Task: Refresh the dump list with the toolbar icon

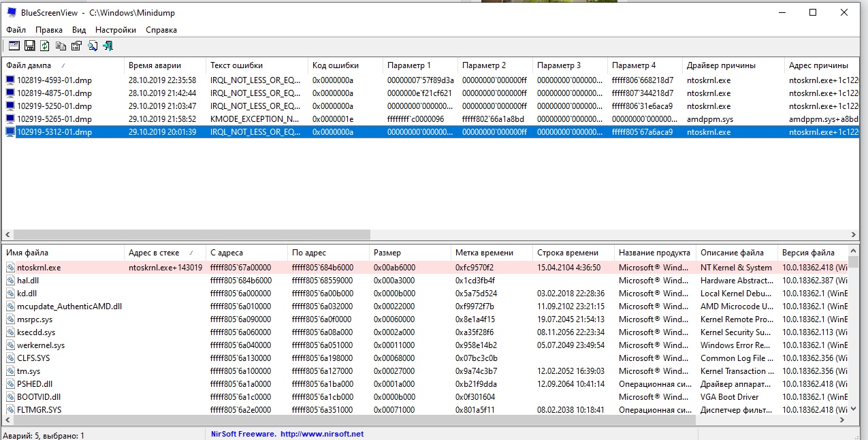Action: (x=44, y=46)
